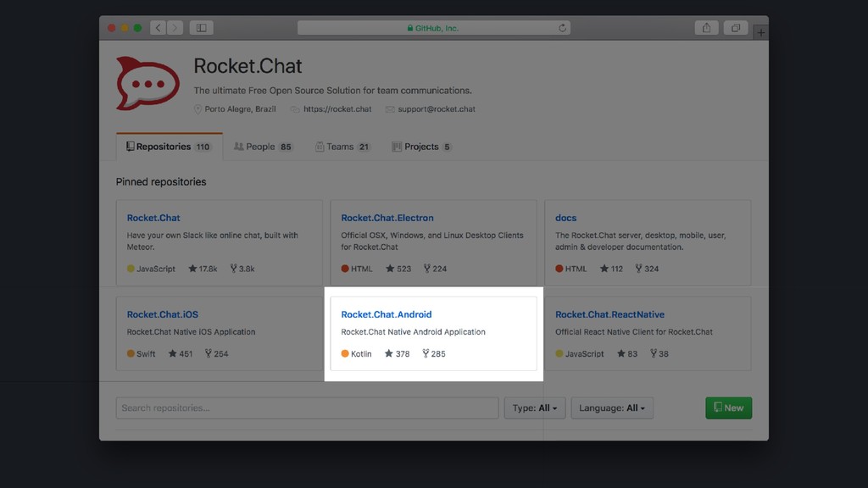The width and height of the screenshot is (868, 488).
Task: Click the Pinned repositories heading
Action: click(x=161, y=182)
